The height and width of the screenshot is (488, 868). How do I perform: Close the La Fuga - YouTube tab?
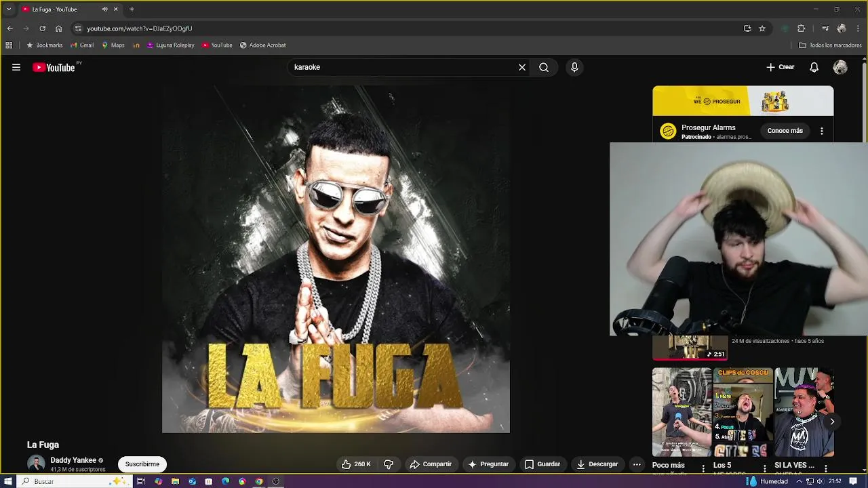tap(115, 9)
